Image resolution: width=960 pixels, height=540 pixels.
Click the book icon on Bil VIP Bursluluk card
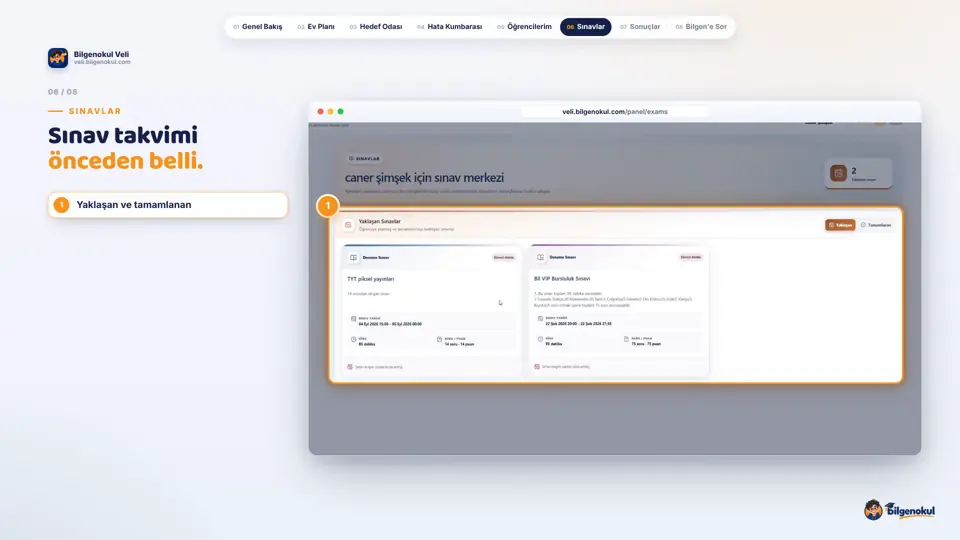540,257
